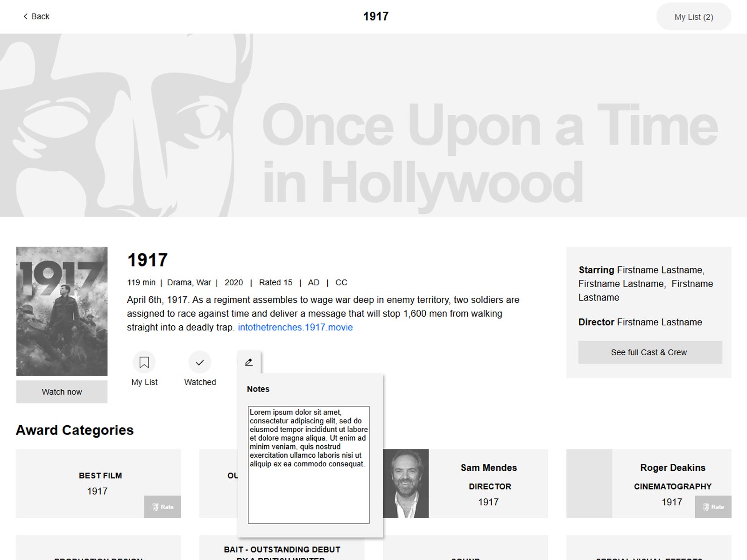This screenshot has height=560, width=747.
Task: Open Sam Mendes portrait photo
Action: [406, 483]
